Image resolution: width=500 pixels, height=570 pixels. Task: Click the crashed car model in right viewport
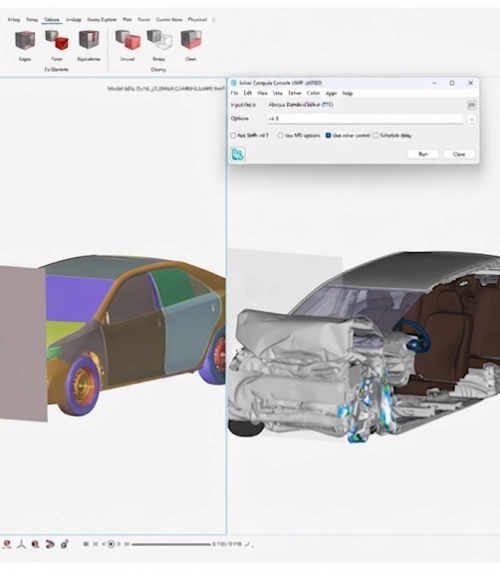pyautogui.click(x=364, y=345)
